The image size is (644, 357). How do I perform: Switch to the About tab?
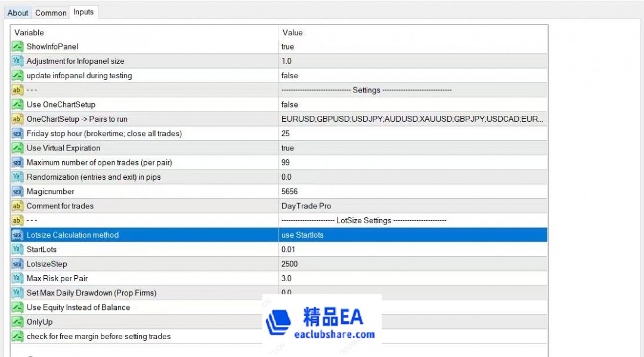pos(18,12)
